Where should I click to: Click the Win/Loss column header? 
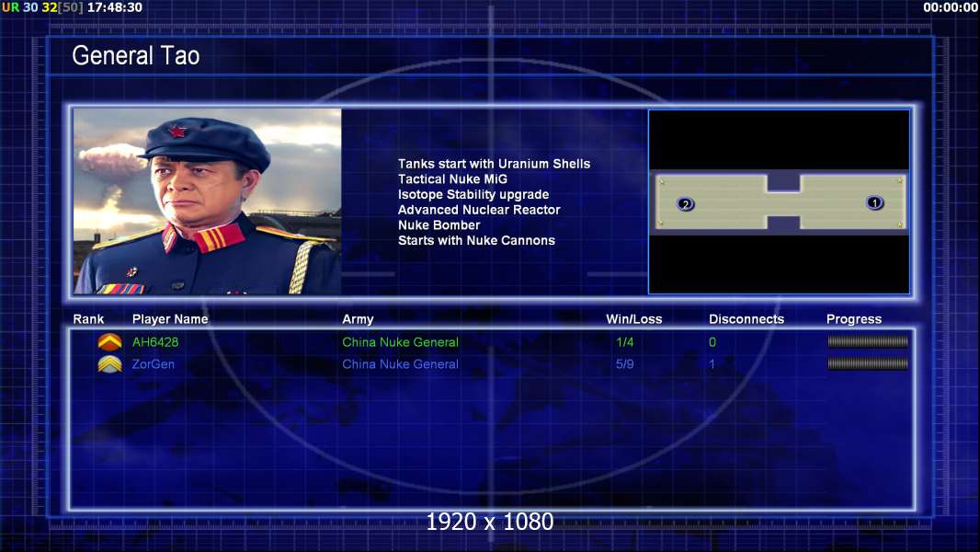pos(633,319)
